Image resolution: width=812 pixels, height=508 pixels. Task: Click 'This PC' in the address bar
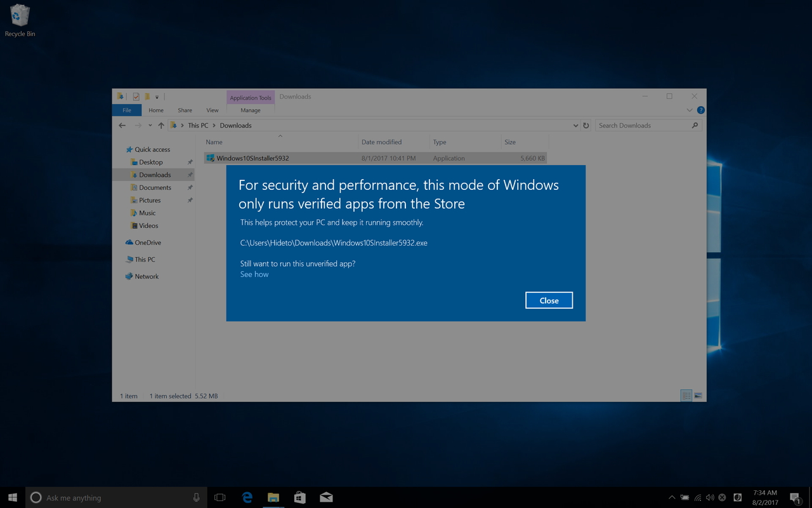[x=198, y=126]
